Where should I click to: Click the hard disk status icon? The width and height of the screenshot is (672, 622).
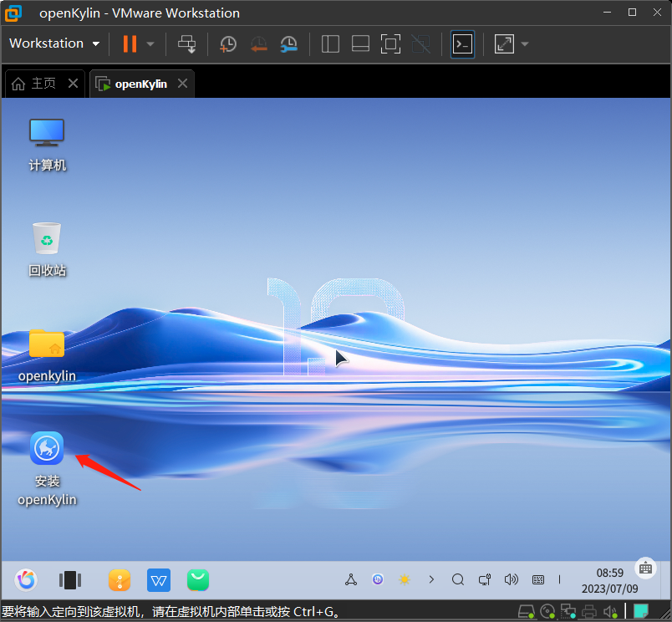click(527, 611)
